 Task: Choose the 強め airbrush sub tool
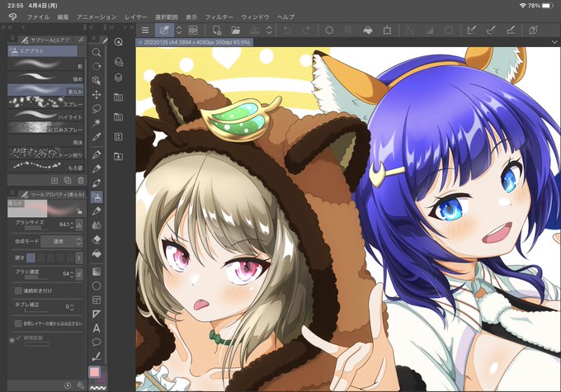pos(46,78)
